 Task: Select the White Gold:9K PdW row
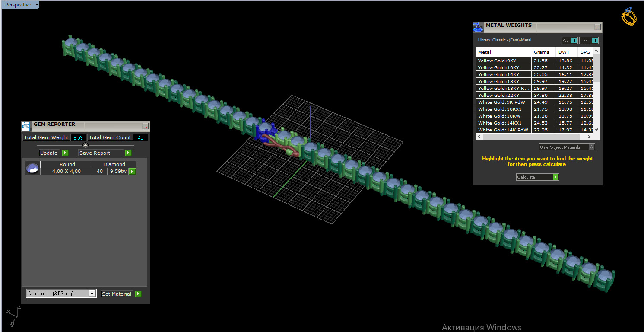(534, 102)
